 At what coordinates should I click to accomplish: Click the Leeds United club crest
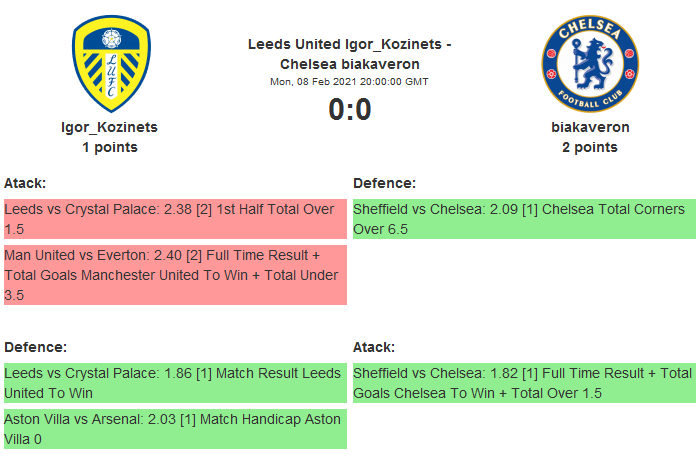(110, 64)
